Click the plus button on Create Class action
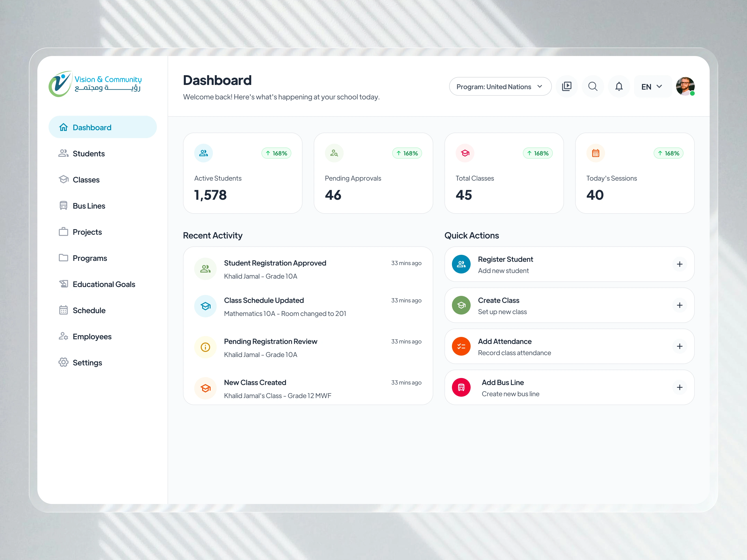This screenshot has width=747, height=560. 680,305
